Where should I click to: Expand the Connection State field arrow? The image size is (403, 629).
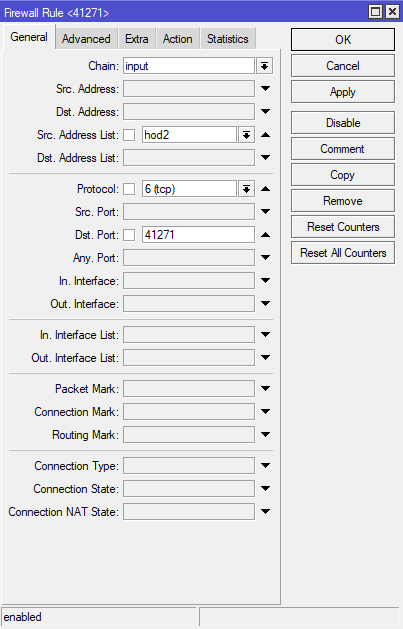265,489
